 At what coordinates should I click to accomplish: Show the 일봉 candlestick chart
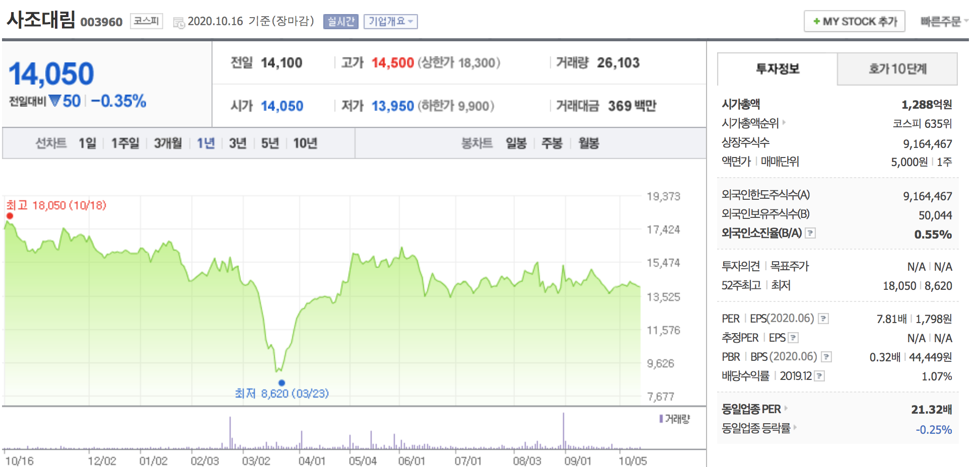click(516, 143)
